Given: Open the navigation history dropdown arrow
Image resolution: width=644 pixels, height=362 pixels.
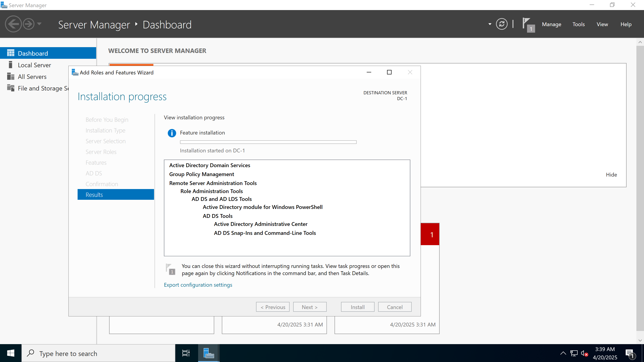Looking at the screenshot, I should click(x=39, y=24).
